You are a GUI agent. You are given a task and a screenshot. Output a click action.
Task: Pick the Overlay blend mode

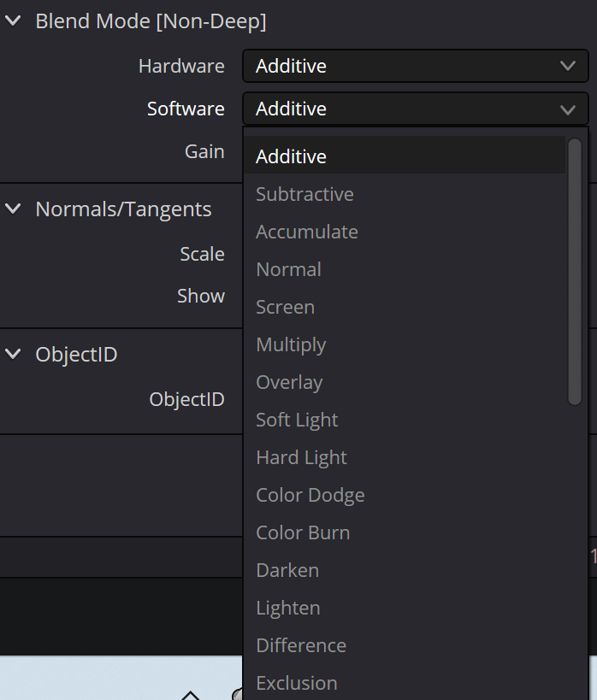(x=405, y=382)
